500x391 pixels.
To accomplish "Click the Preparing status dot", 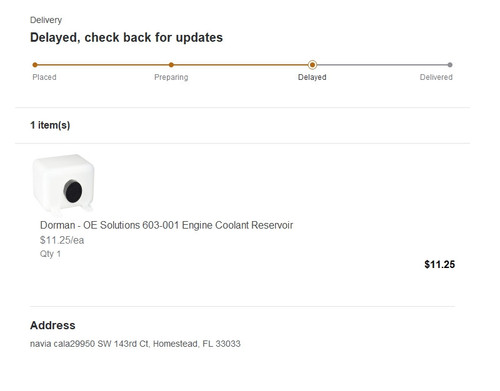I will 171,65.
